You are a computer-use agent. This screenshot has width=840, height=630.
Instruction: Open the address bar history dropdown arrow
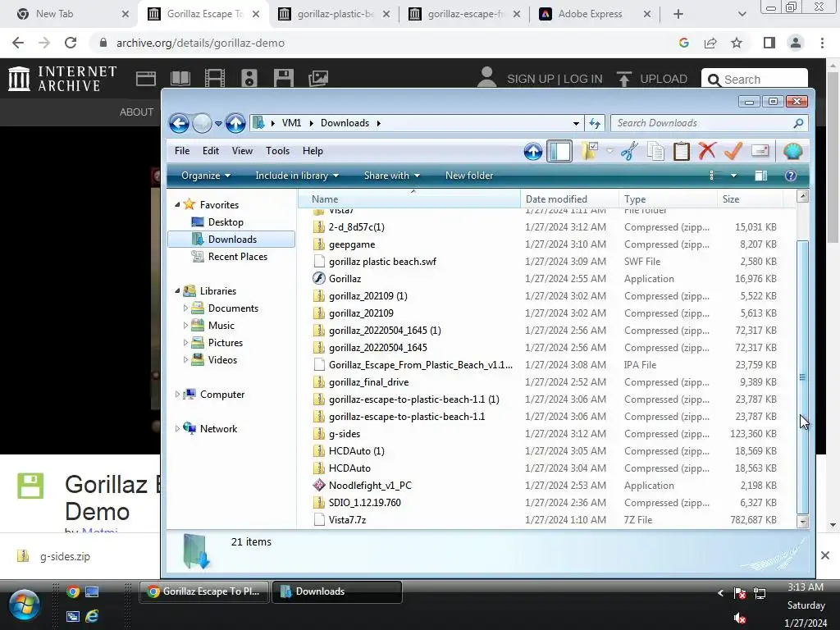coord(576,123)
